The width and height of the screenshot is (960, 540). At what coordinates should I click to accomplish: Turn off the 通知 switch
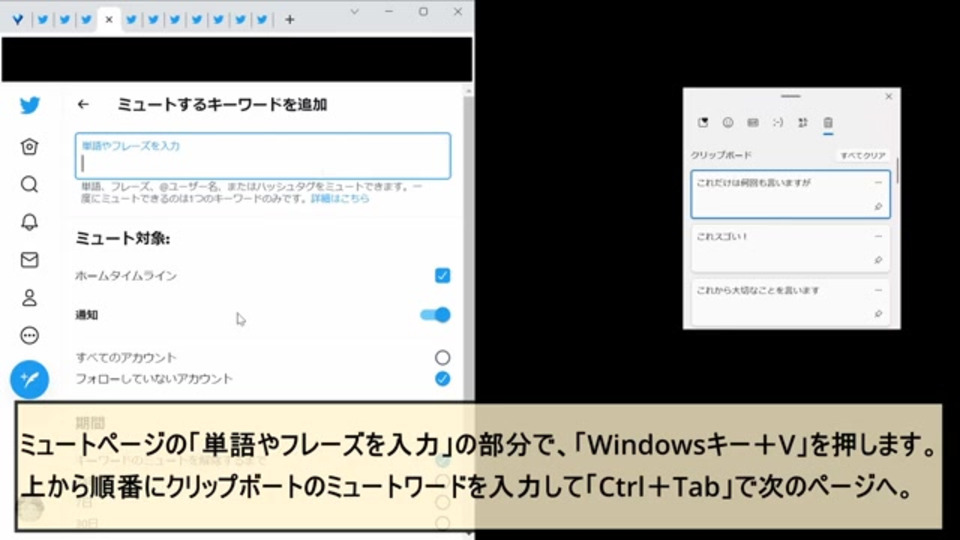(x=435, y=315)
